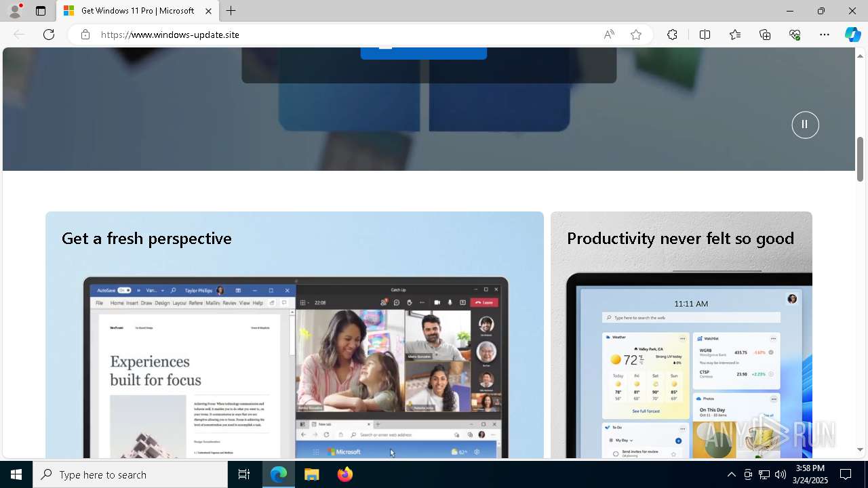Click scrollbar up arrow
This screenshot has width=868, height=488.
tap(860, 56)
